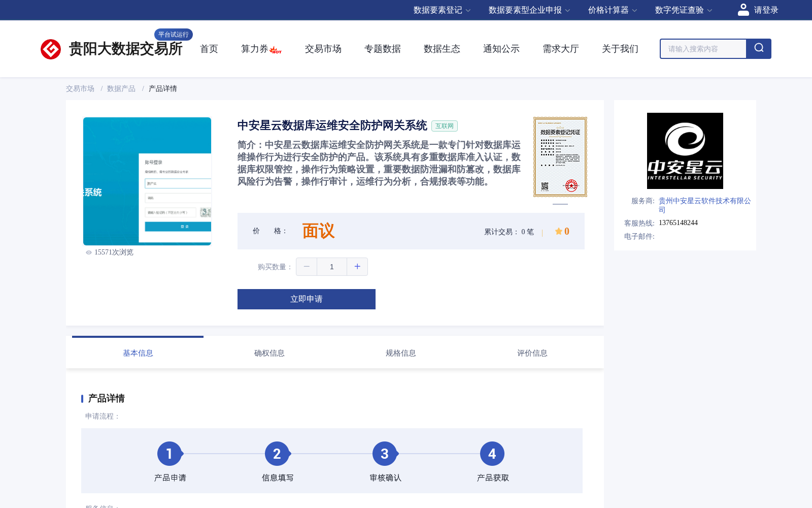Click the hotline number 13765148244
The height and width of the screenshot is (508, 812).
coord(679,223)
